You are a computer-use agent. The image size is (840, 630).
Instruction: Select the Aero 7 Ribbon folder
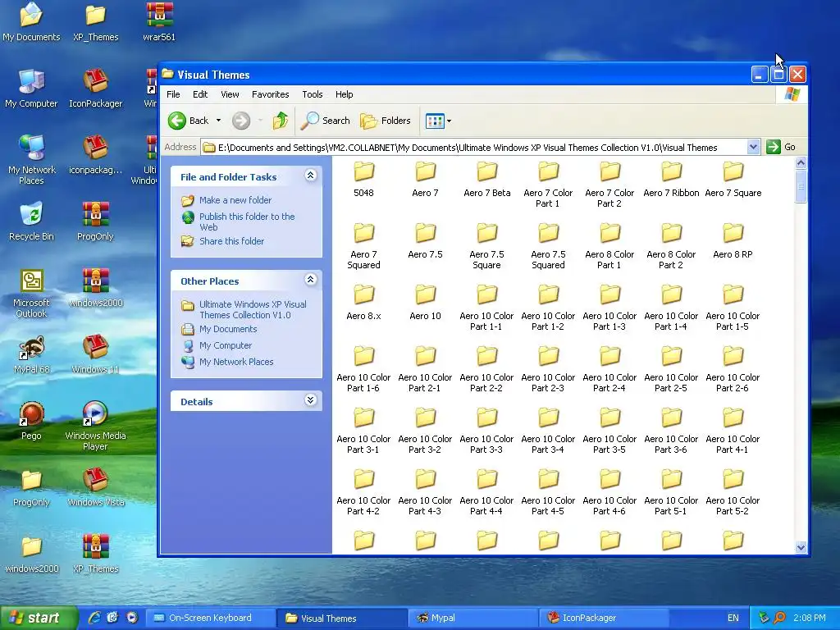[671, 180]
